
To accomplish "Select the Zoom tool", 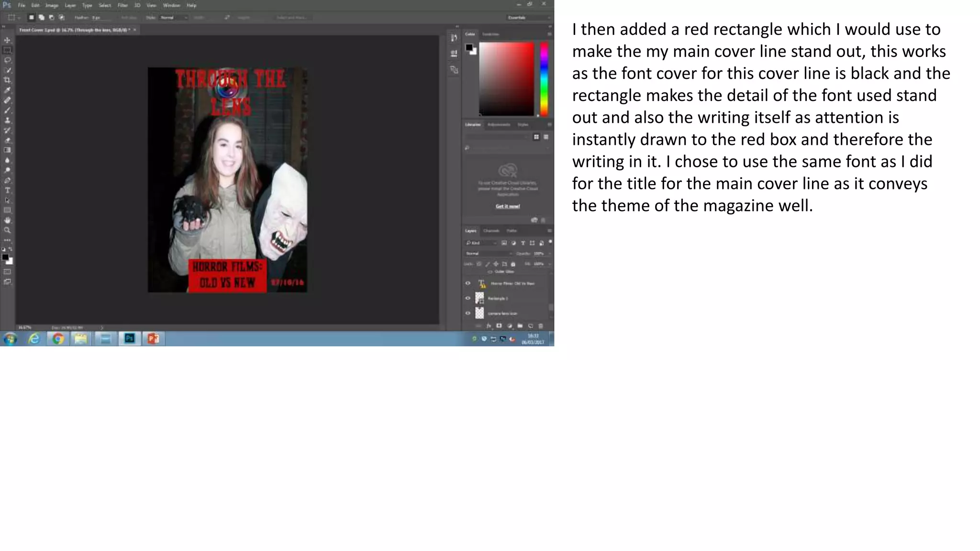I will [7, 231].
